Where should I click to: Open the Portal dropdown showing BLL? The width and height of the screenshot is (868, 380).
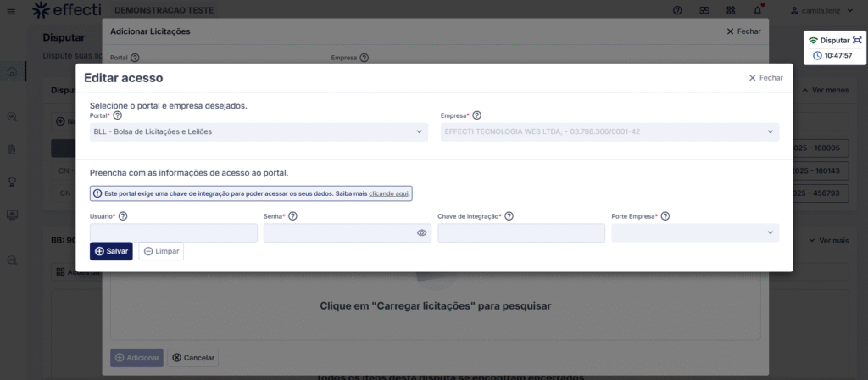(259, 131)
